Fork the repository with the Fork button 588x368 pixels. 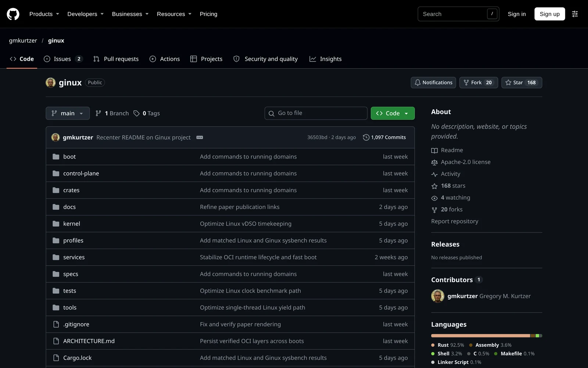coord(478,82)
